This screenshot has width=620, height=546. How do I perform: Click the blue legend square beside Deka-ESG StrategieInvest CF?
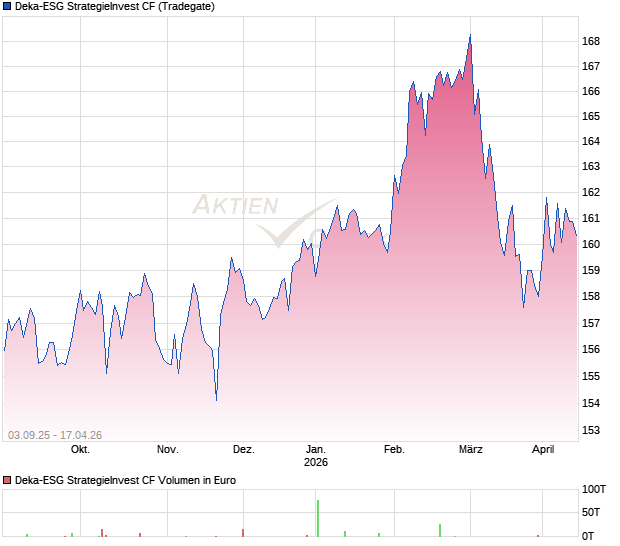coord(7,6)
